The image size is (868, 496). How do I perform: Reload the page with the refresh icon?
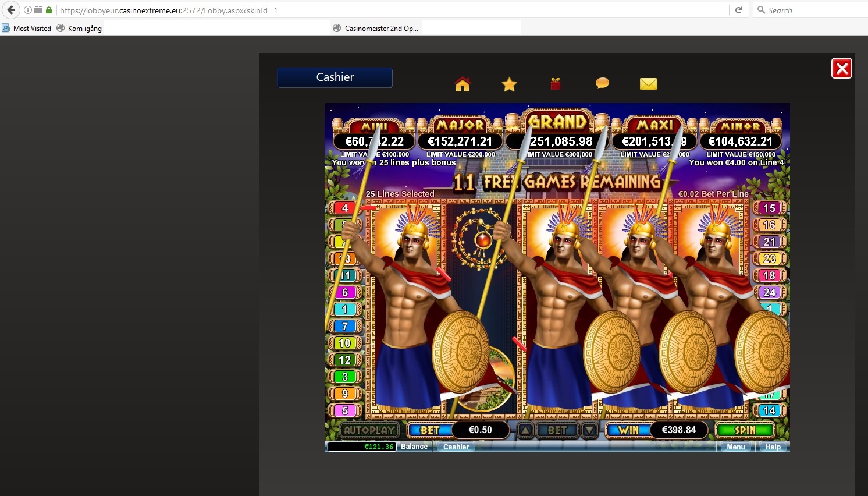(x=738, y=10)
